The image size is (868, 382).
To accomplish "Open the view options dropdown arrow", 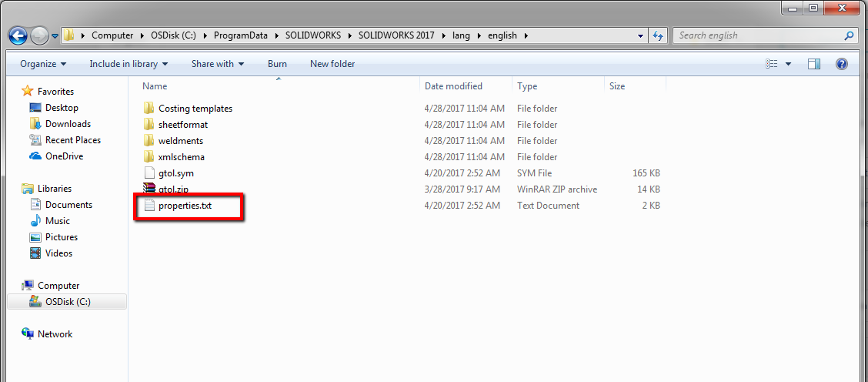I will 788,64.
